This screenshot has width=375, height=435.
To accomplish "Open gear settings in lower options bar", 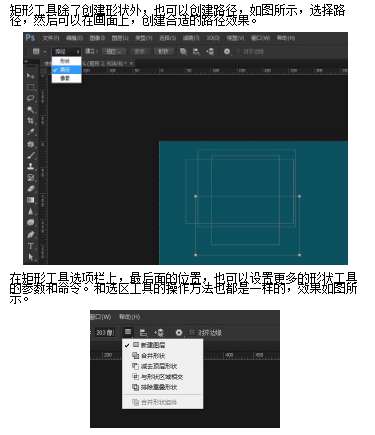I will click(179, 332).
